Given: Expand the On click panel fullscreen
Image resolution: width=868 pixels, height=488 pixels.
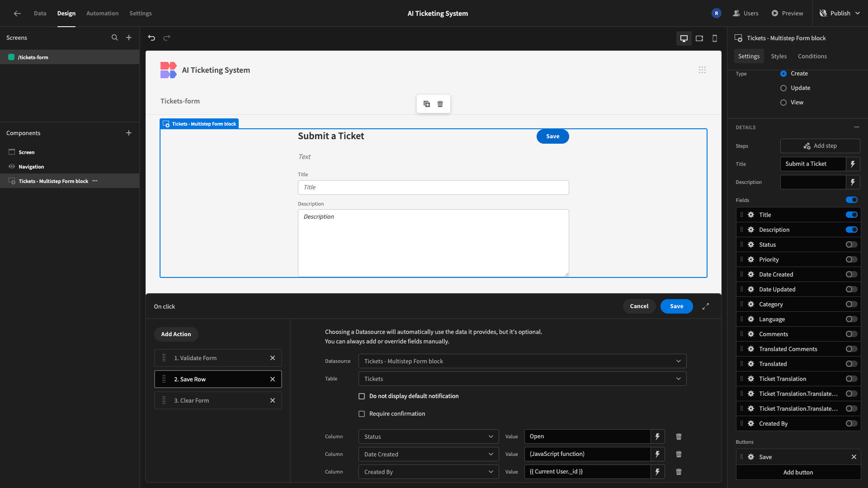Looking at the screenshot, I should click(x=706, y=306).
